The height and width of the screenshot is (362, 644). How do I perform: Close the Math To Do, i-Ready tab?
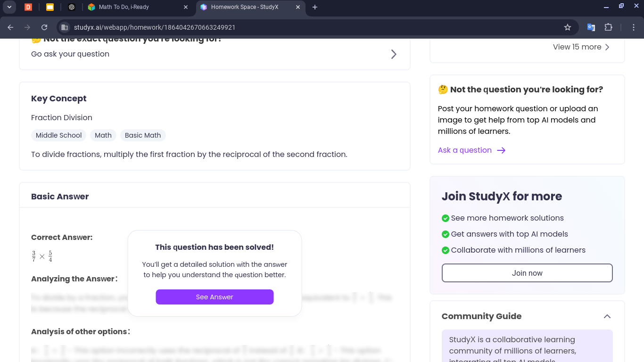tap(186, 7)
